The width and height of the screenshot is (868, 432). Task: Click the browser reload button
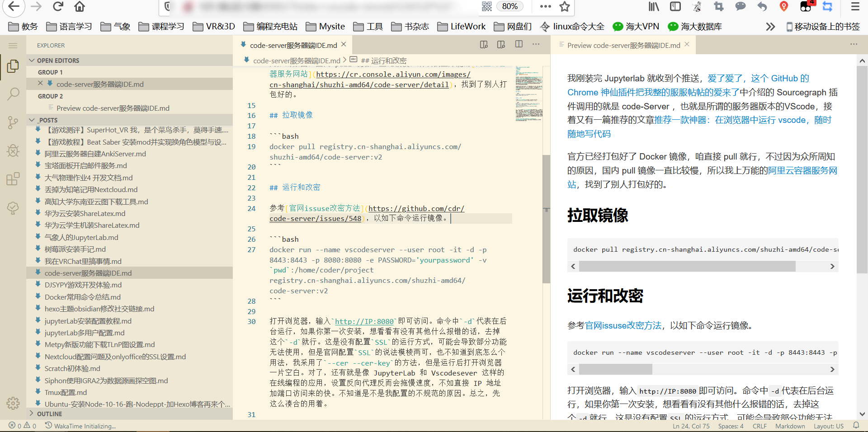[x=58, y=6]
